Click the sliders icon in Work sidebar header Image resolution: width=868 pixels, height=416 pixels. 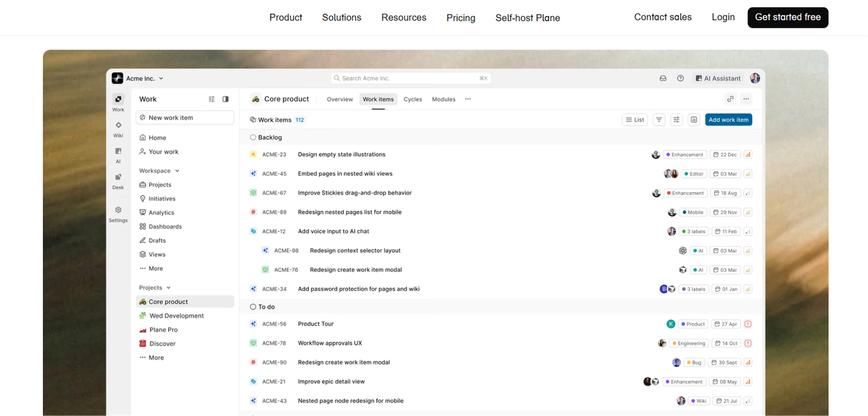[212, 99]
